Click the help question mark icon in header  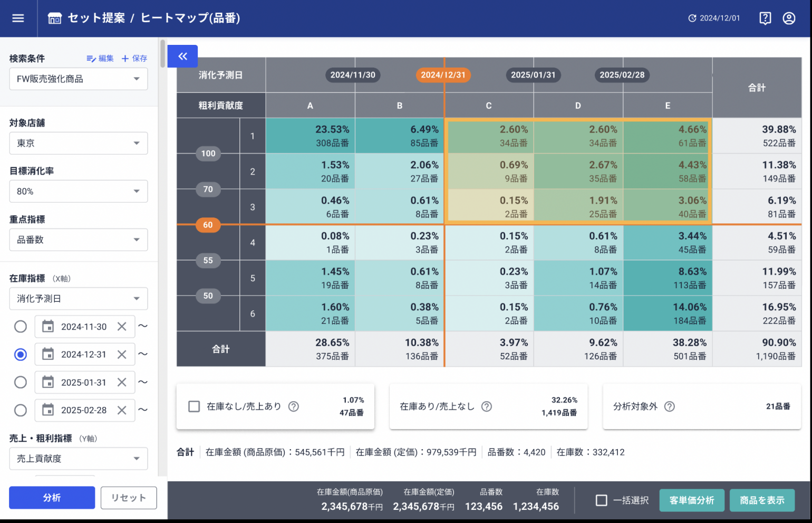(x=765, y=18)
